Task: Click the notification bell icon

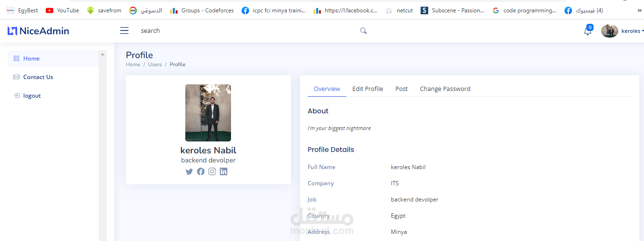Action: click(x=588, y=31)
